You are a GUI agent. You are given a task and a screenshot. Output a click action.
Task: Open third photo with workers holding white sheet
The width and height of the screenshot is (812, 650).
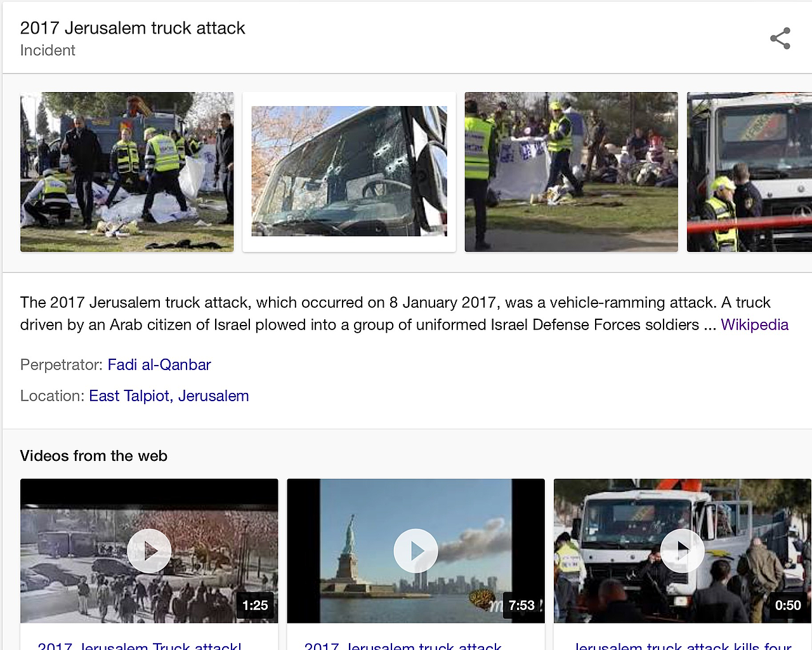(x=571, y=172)
